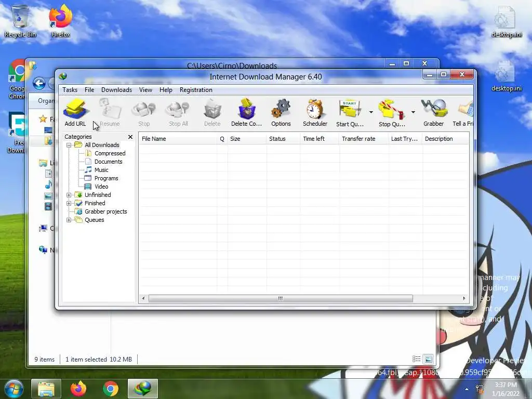Click the Windows Start button

click(x=14, y=389)
